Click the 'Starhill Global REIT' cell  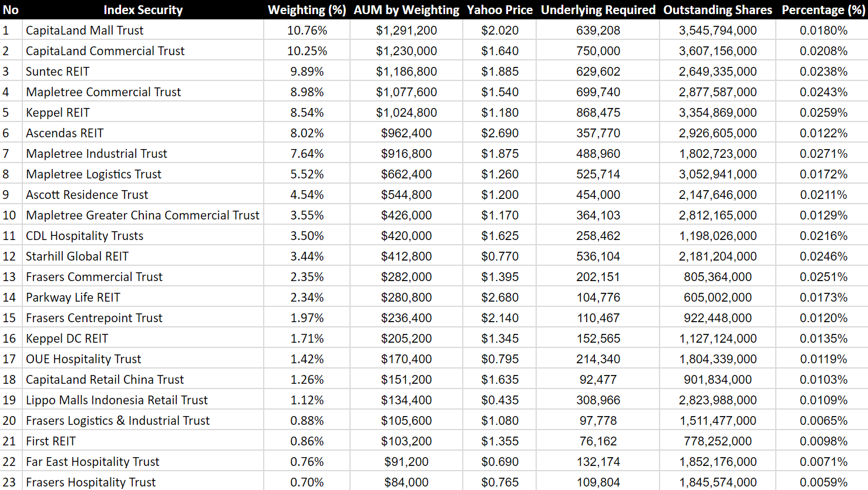(143, 256)
